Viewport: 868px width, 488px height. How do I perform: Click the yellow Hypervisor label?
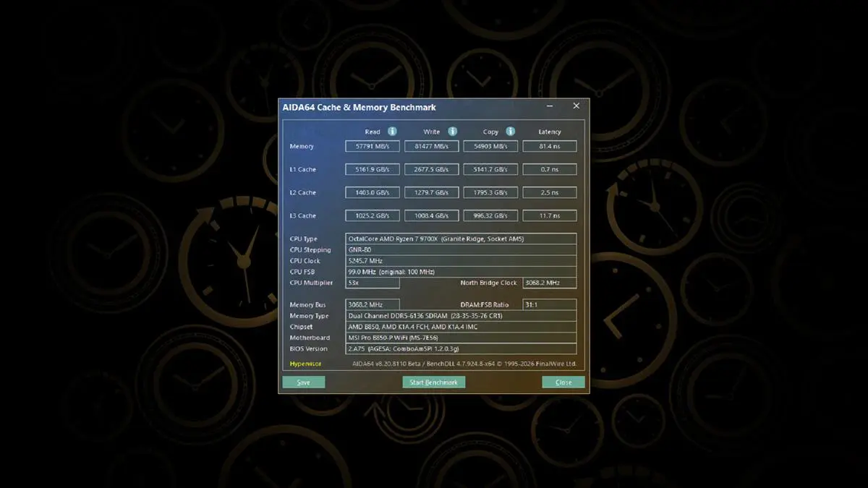pos(305,364)
